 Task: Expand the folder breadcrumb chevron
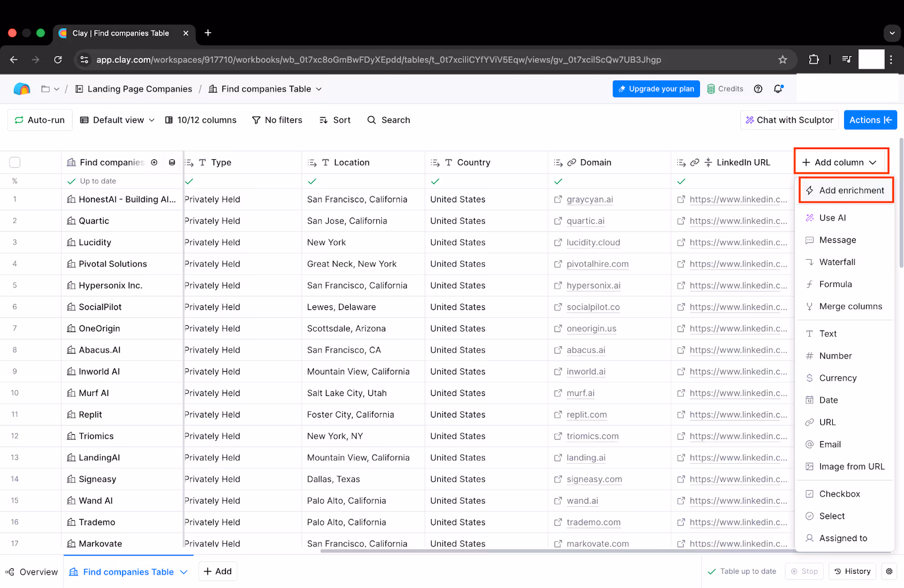tap(56, 89)
